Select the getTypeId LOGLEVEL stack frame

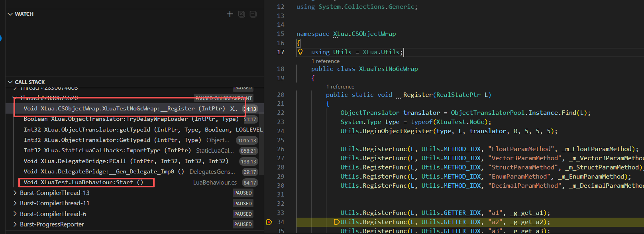pos(135,130)
